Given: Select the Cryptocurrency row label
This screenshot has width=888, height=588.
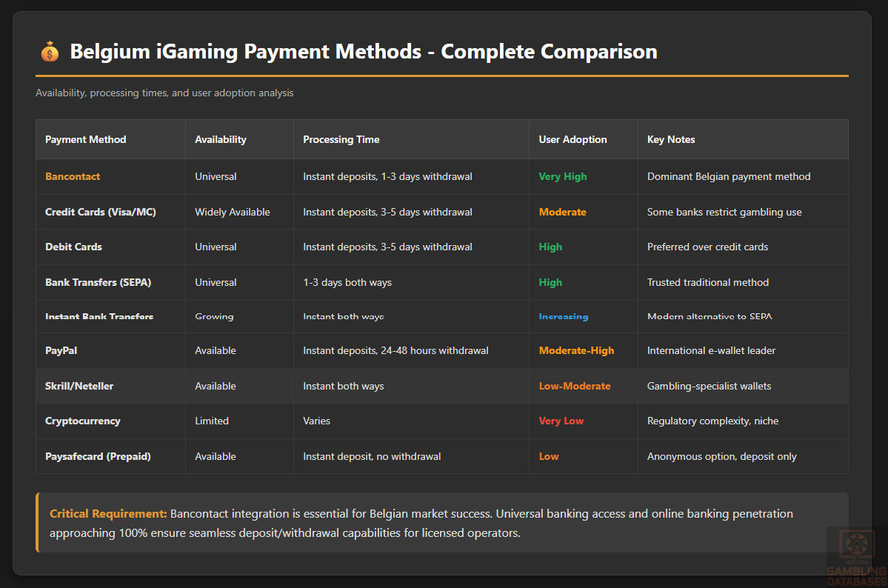Looking at the screenshot, I should pyautogui.click(x=83, y=421).
